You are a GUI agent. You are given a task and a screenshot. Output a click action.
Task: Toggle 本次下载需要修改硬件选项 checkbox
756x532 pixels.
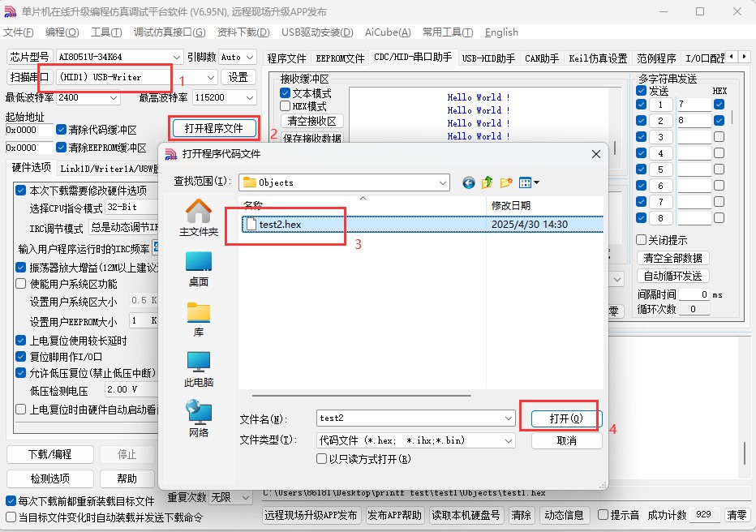pyautogui.click(x=21, y=191)
